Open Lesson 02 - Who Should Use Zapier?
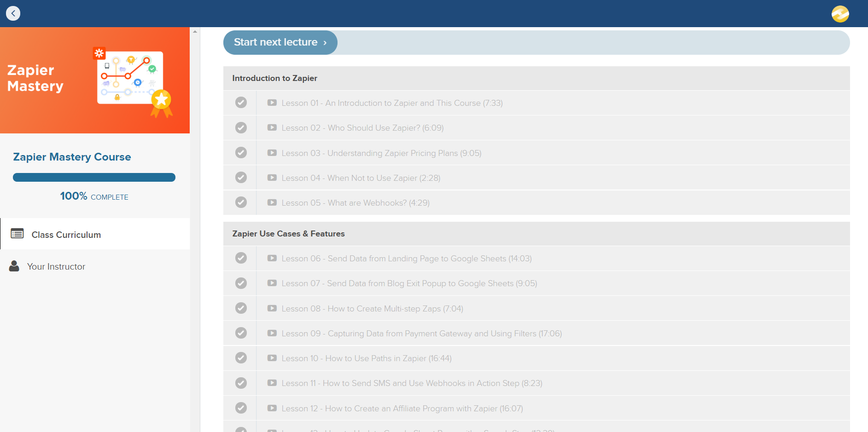This screenshot has width=868, height=432. coord(362,128)
